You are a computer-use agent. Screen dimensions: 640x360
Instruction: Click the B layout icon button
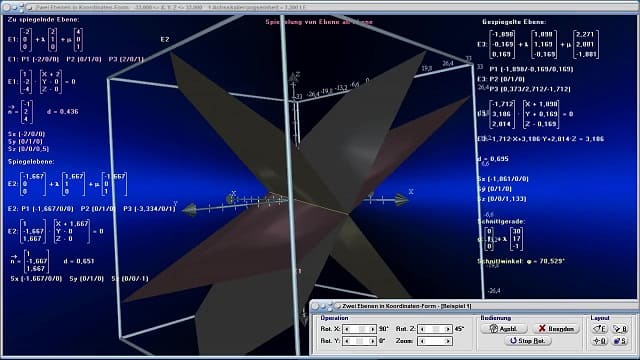click(x=620, y=329)
